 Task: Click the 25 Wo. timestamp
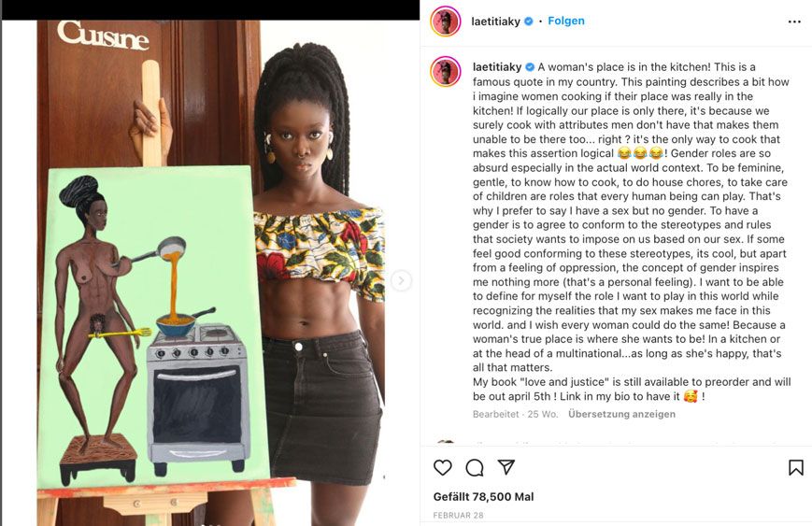542,414
